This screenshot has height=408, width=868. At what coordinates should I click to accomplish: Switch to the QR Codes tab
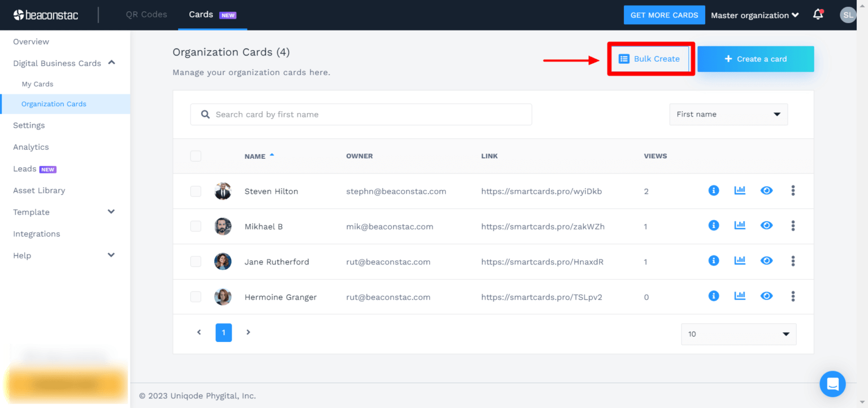pos(146,15)
